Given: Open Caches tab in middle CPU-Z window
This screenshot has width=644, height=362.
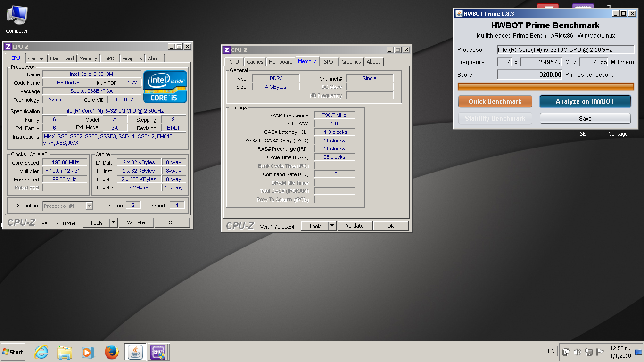Looking at the screenshot, I should click(255, 62).
